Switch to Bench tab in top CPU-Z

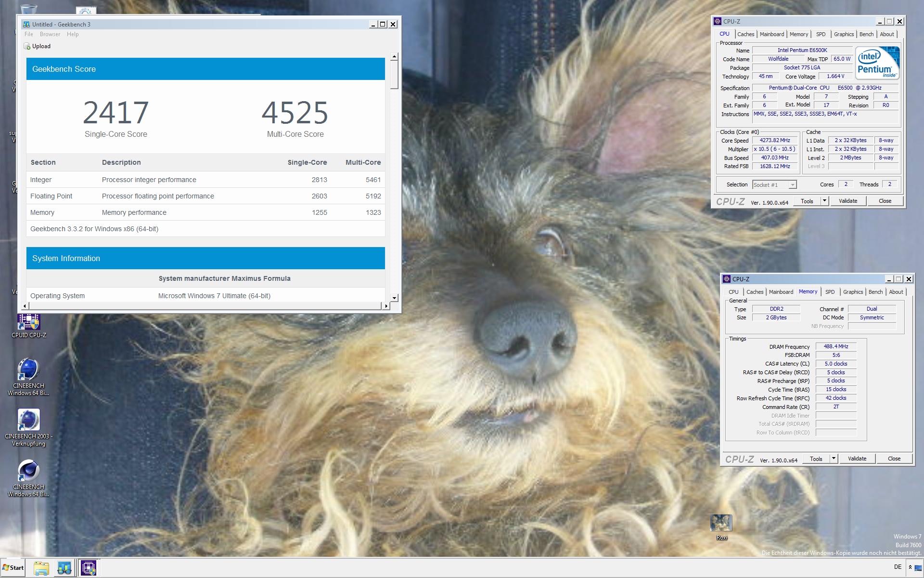point(866,34)
